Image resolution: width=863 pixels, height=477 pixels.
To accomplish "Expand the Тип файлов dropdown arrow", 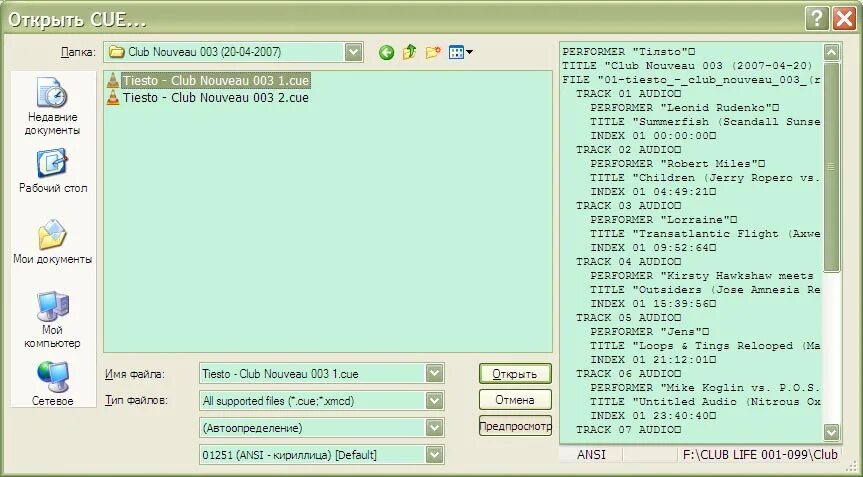I will [434, 401].
